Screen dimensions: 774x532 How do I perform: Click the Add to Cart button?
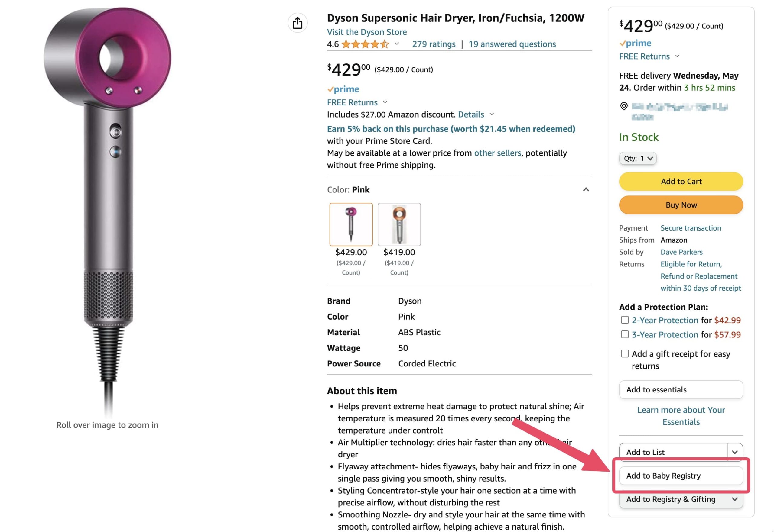(681, 181)
